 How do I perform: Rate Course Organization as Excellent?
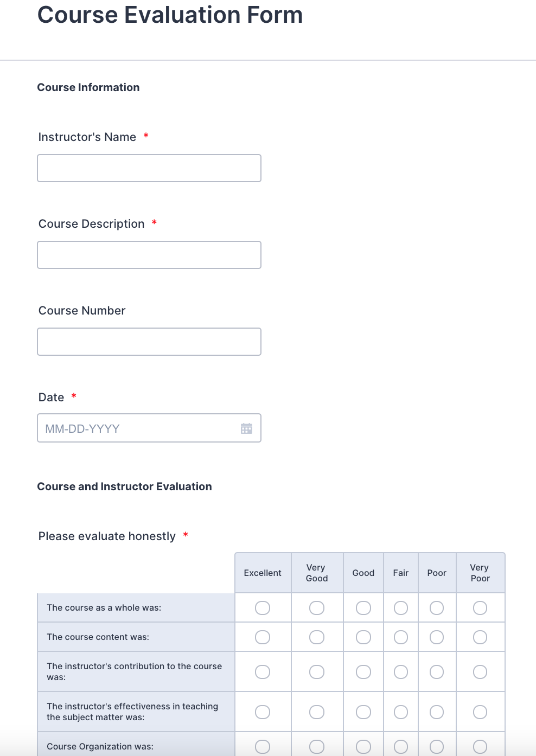point(263,747)
